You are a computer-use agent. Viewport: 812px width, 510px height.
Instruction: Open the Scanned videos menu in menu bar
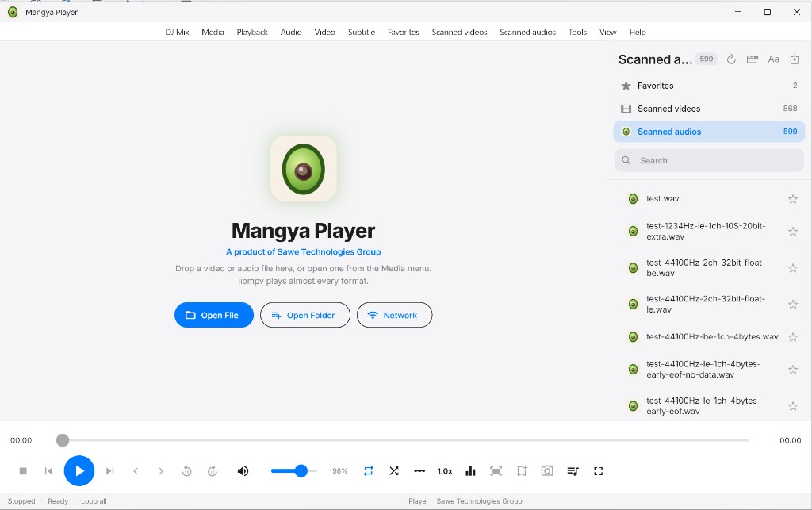click(x=459, y=32)
